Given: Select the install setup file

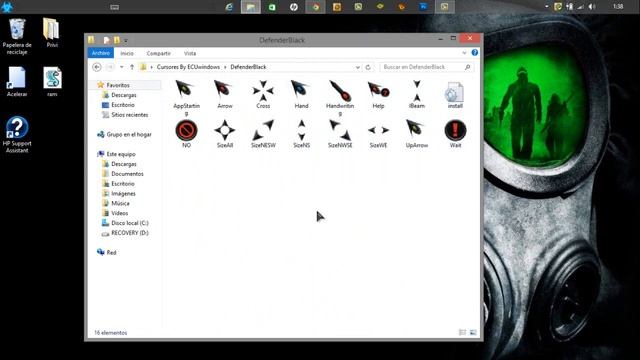Looking at the screenshot, I should pyautogui.click(x=455, y=95).
